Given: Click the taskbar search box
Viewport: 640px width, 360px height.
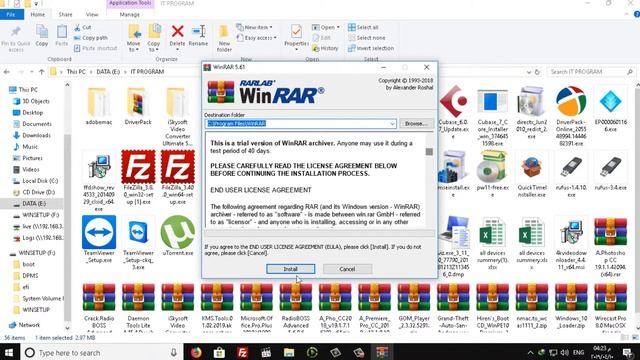Looking at the screenshot, I should tap(101, 352).
